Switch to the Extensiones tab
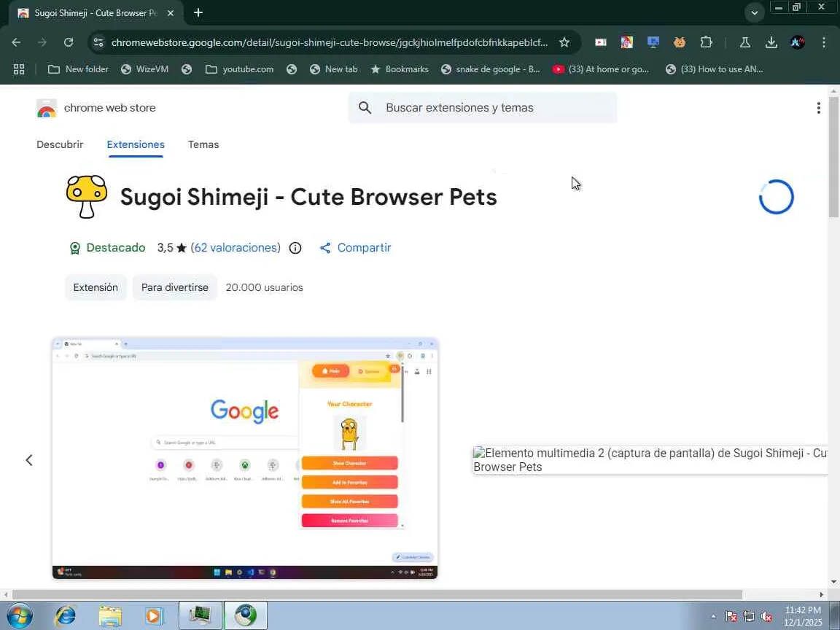 pyautogui.click(x=136, y=144)
